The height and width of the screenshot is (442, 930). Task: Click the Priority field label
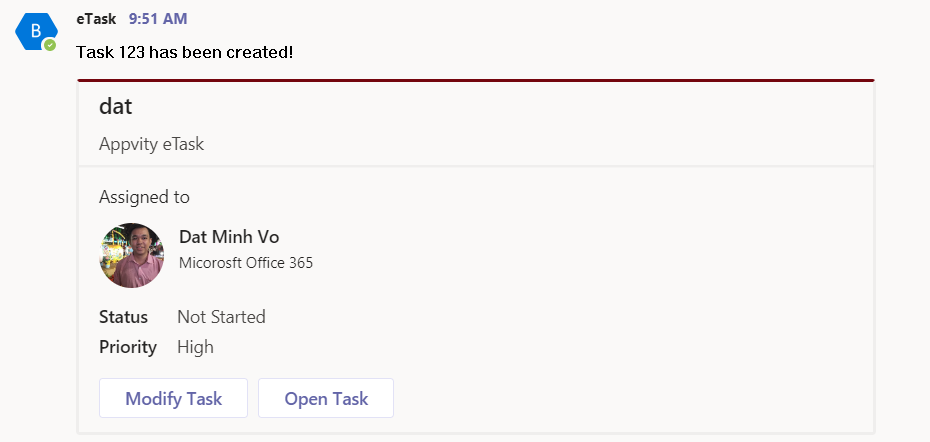pyautogui.click(x=128, y=347)
